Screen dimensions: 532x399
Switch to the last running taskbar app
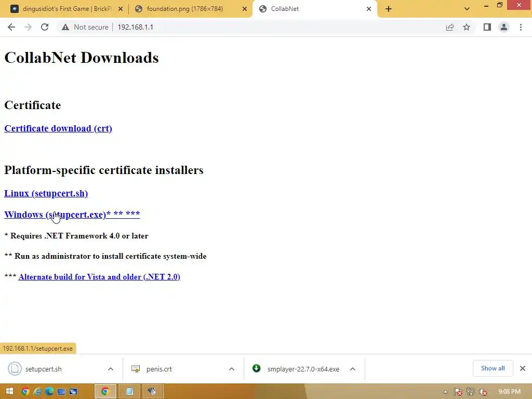[x=152, y=392]
